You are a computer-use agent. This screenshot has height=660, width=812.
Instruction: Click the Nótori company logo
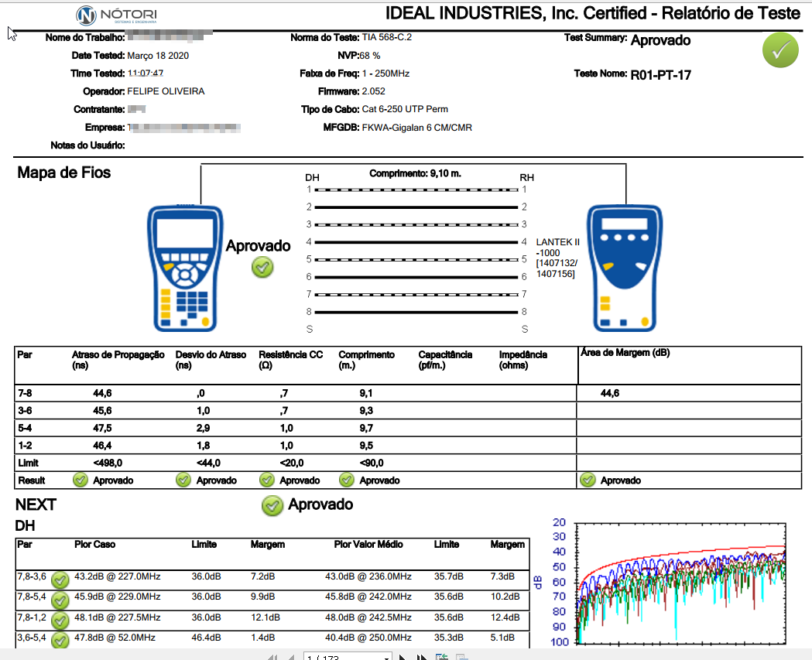[x=117, y=15]
